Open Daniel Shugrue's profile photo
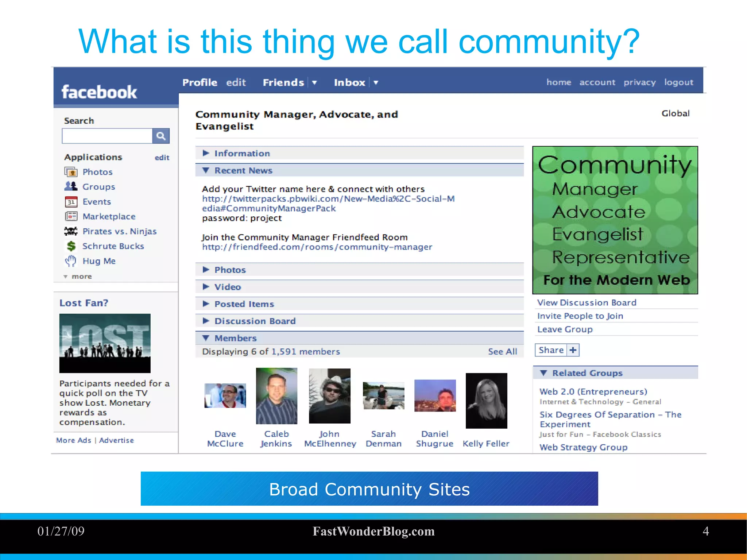 pos(435,396)
